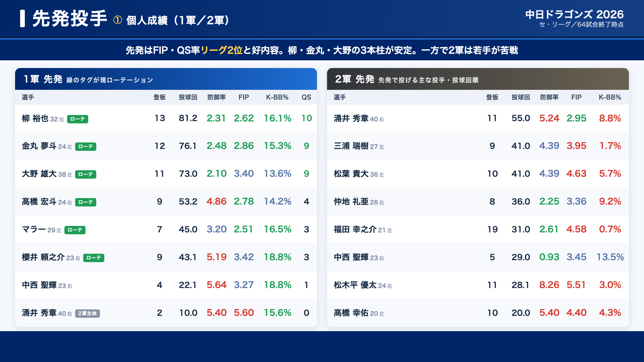The width and height of the screenshot is (644, 362).
Task: Click the player name 松葉 貴大
Action: (x=351, y=174)
